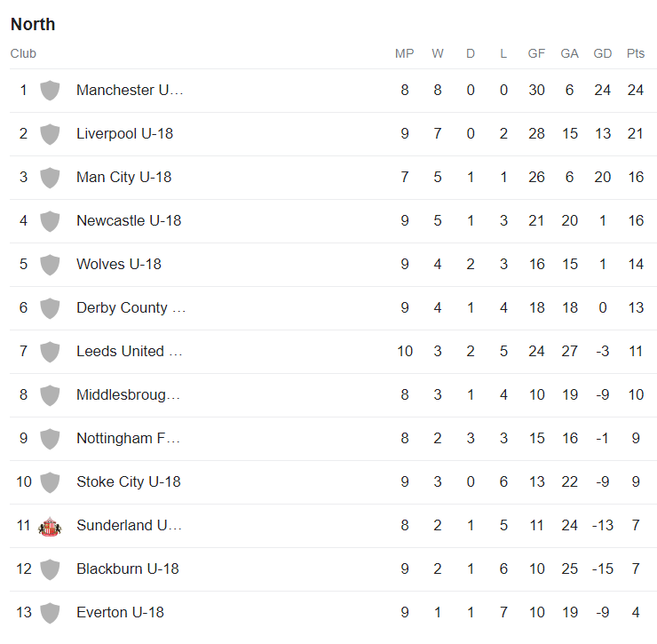This screenshot has width=657, height=644.
Task: Open the Middlesbrough team name link
Action: [128, 395]
